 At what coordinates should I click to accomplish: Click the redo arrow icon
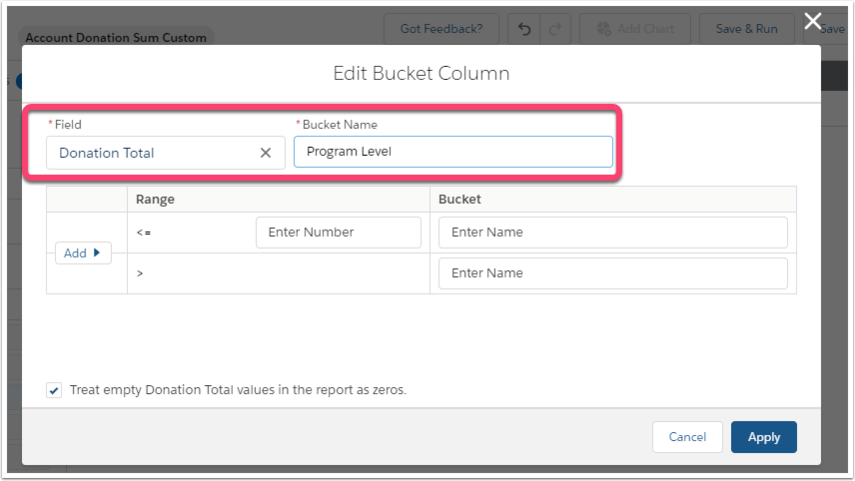[555, 29]
